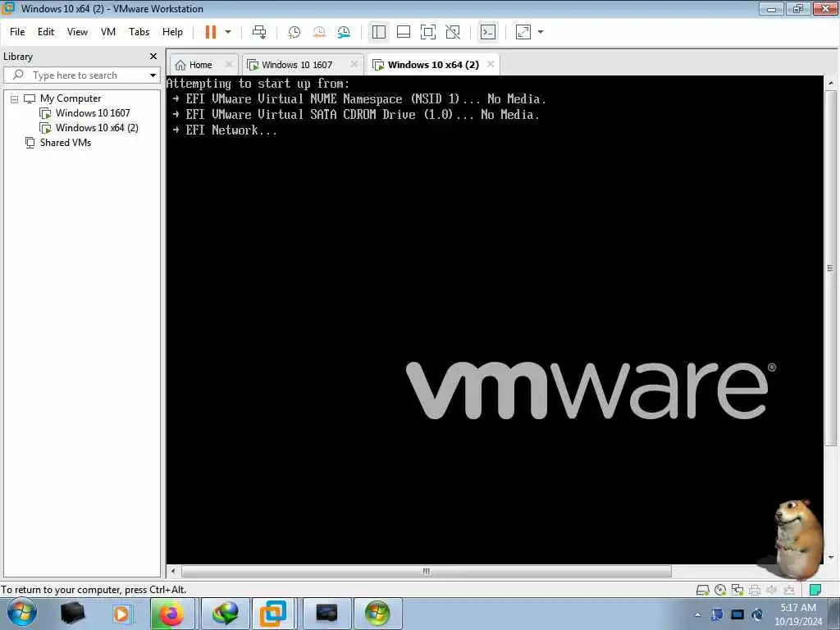Image resolution: width=840 pixels, height=630 pixels.
Task: Click the green message log icon
Action: coord(815,591)
